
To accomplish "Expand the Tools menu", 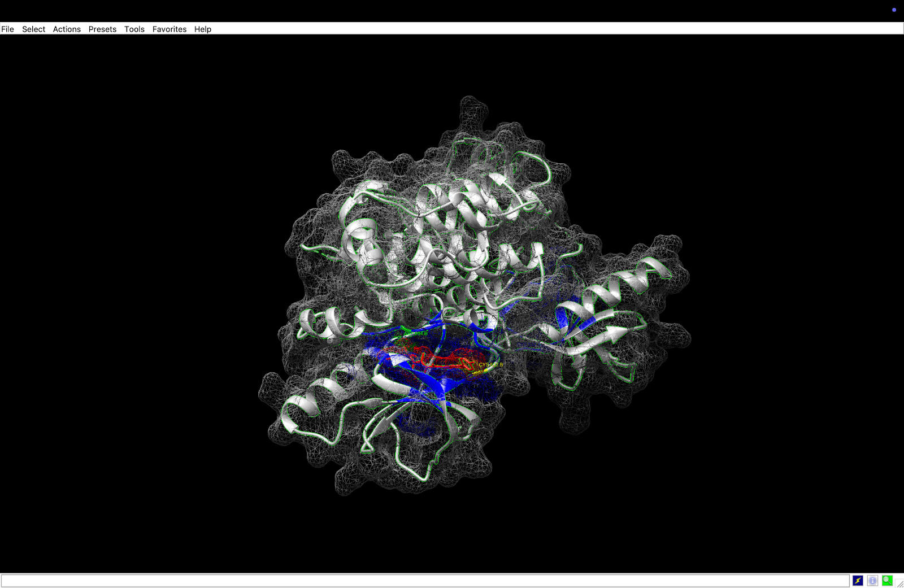I will pyautogui.click(x=134, y=29).
